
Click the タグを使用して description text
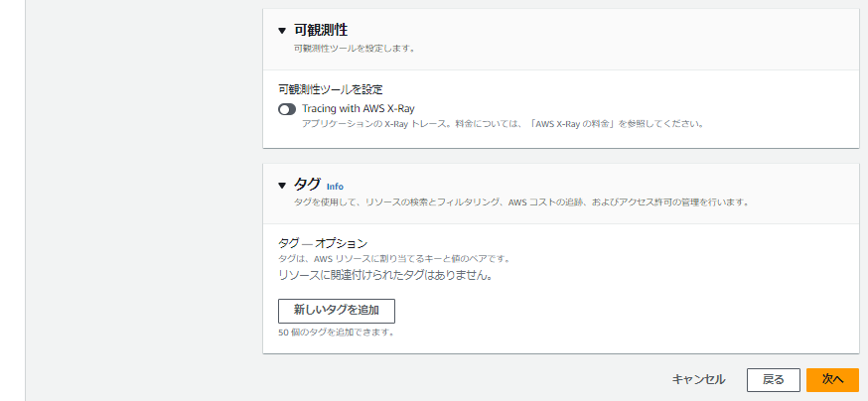[x=521, y=202]
